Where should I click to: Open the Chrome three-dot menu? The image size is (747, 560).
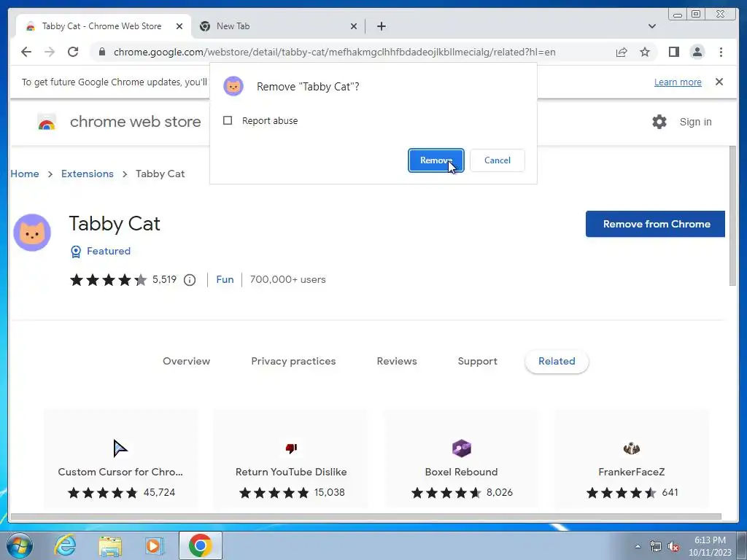coord(721,52)
